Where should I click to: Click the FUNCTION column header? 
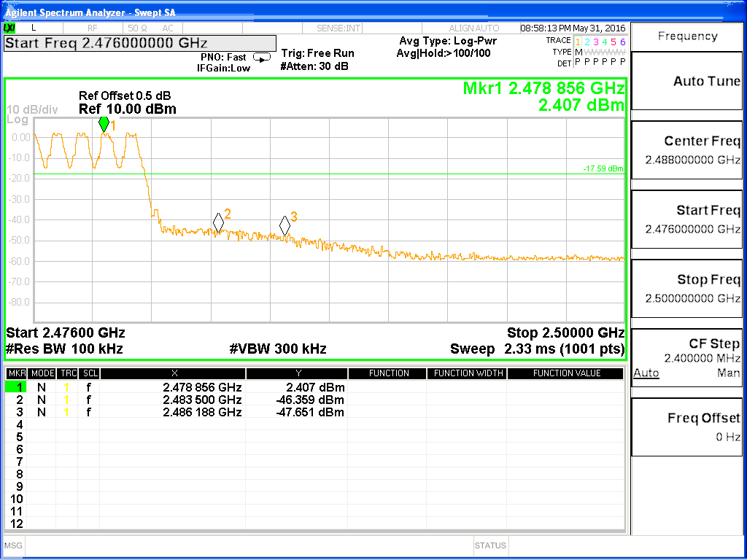pos(388,373)
